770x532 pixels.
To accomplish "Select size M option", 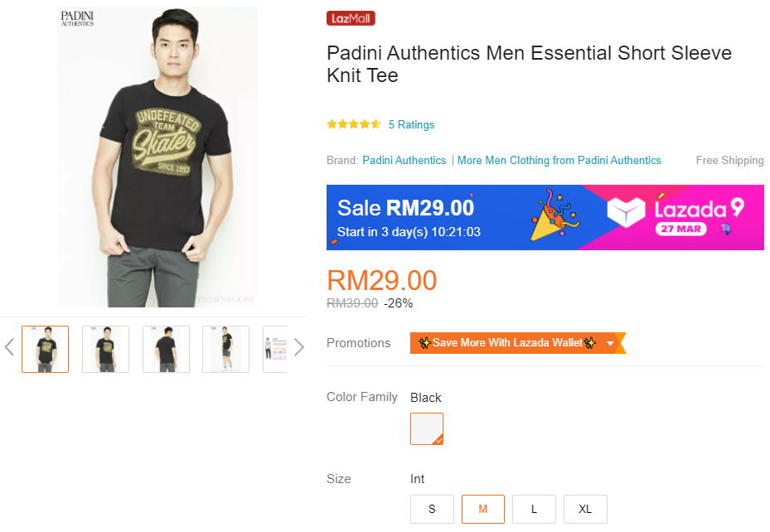I will (482, 509).
